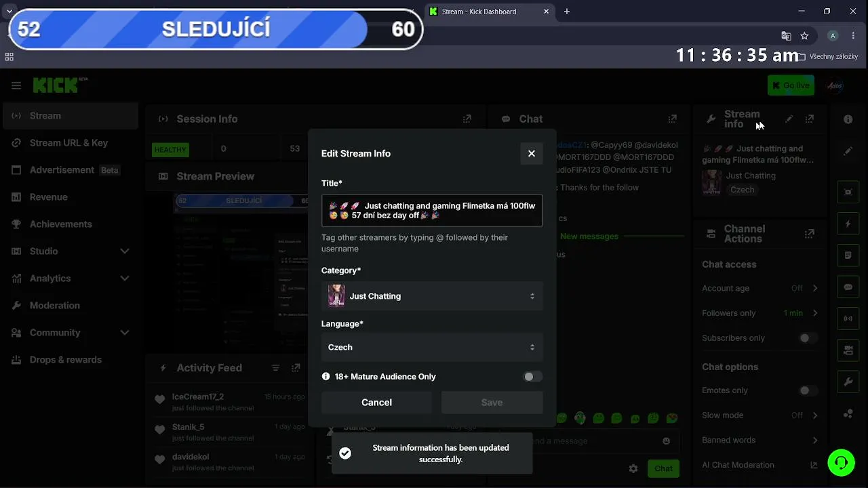Click the browser translate icon
This screenshot has height=488, width=868.
tap(786, 35)
